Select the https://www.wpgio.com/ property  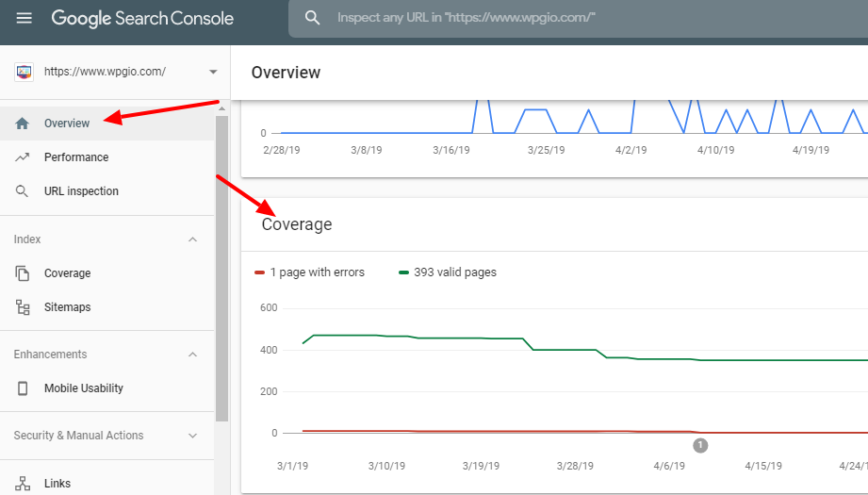pyautogui.click(x=105, y=72)
